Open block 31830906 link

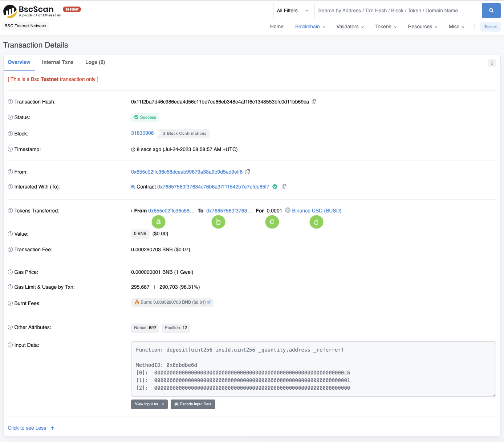pos(142,133)
